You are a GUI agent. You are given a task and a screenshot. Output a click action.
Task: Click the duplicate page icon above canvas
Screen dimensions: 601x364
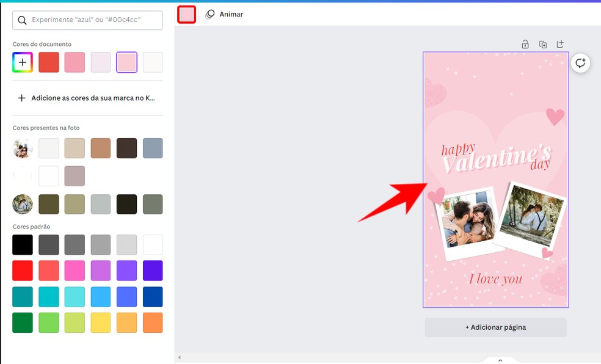[x=543, y=44]
